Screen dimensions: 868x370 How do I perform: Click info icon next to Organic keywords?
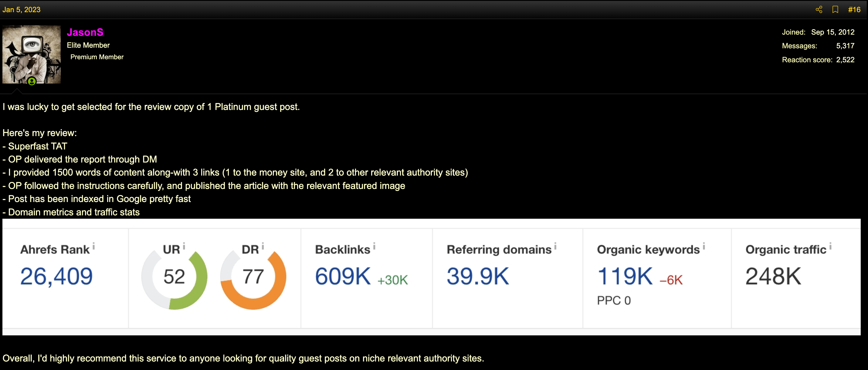(704, 247)
